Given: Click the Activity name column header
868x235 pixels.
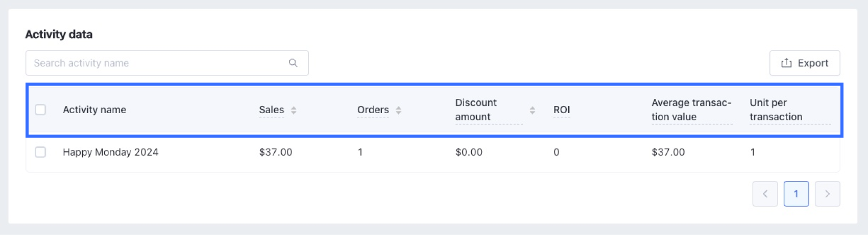Looking at the screenshot, I should (94, 110).
